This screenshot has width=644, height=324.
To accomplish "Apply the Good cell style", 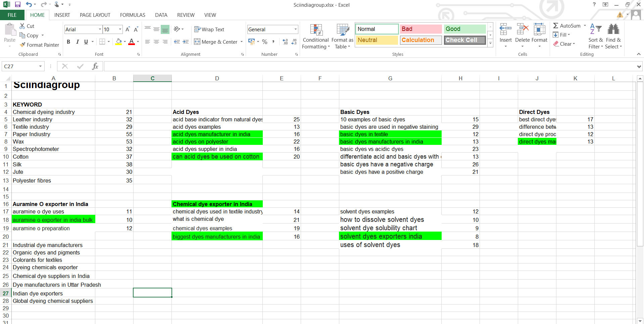I will pos(464,29).
